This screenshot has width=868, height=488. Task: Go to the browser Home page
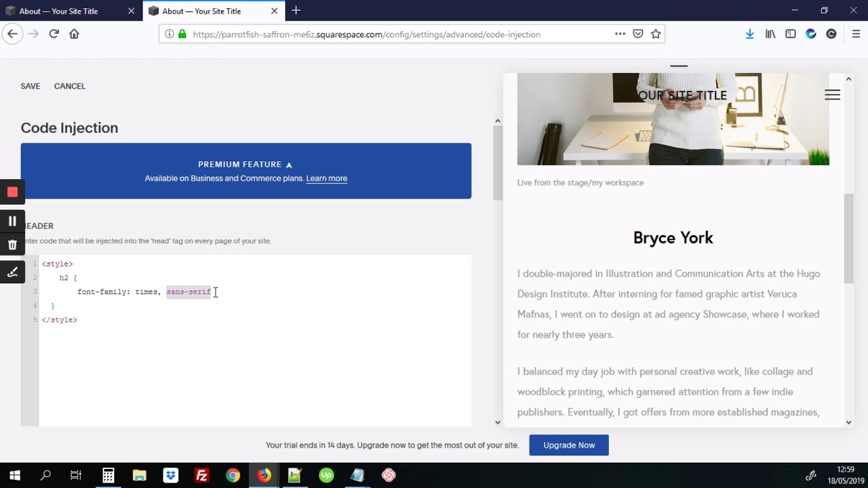74,34
